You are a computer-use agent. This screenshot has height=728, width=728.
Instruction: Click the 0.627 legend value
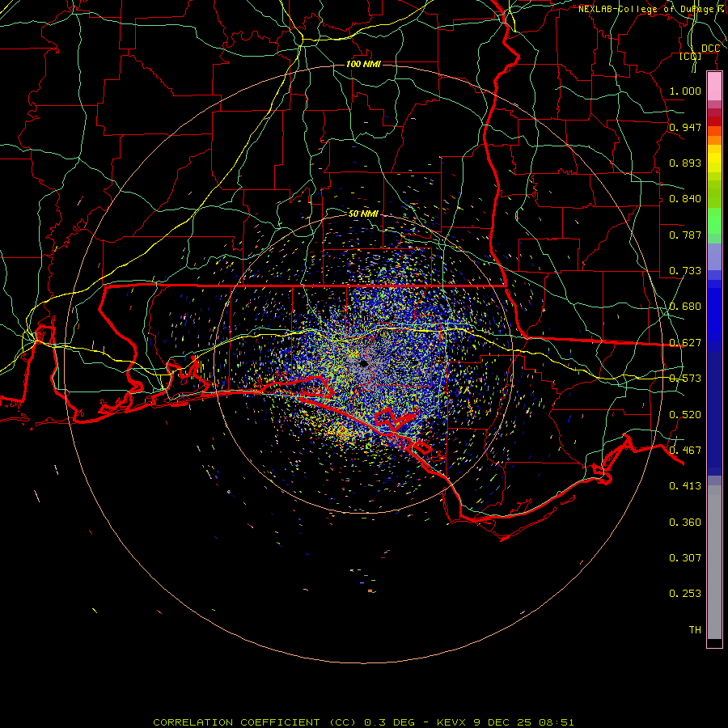(x=685, y=342)
